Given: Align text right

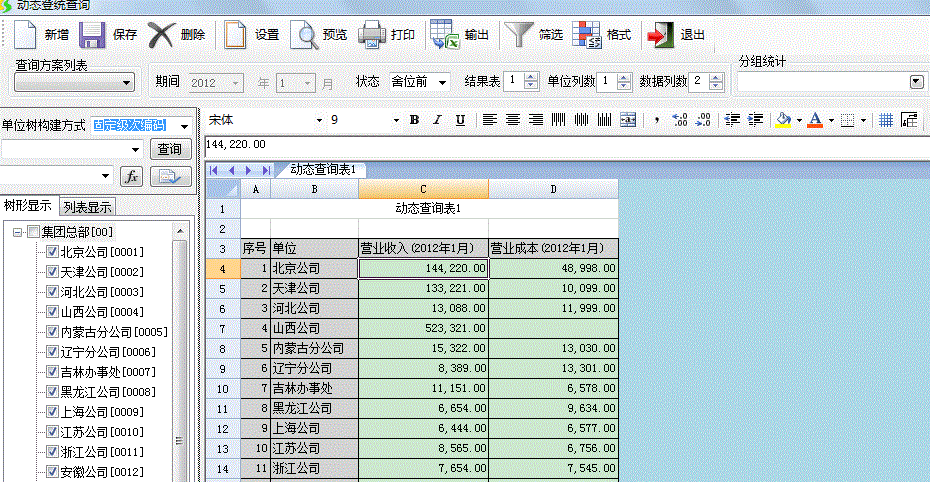Looking at the screenshot, I should coord(536,120).
